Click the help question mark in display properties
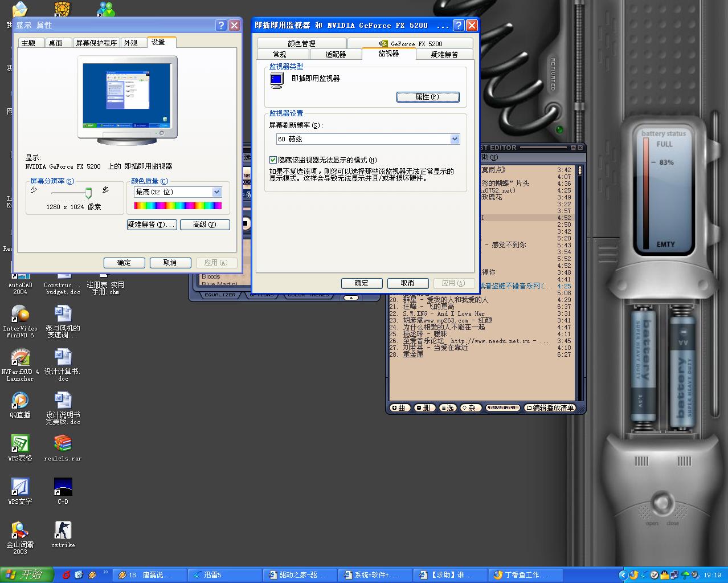Image resolution: width=728 pixels, height=583 pixels. [222, 26]
